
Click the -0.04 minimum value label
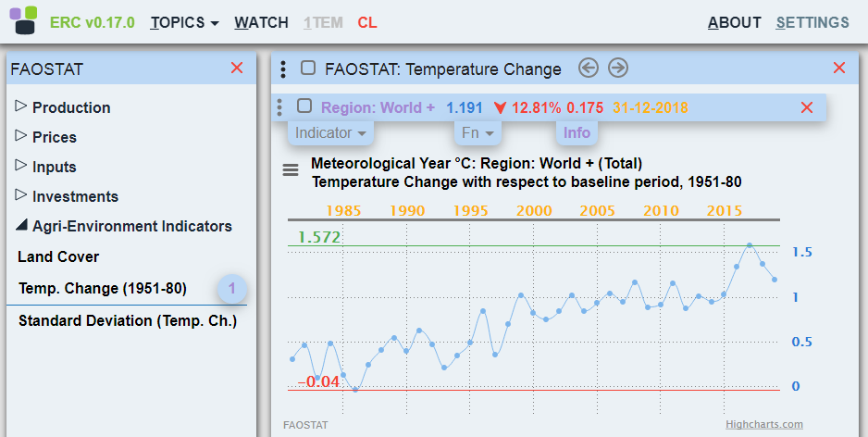point(318,381)
